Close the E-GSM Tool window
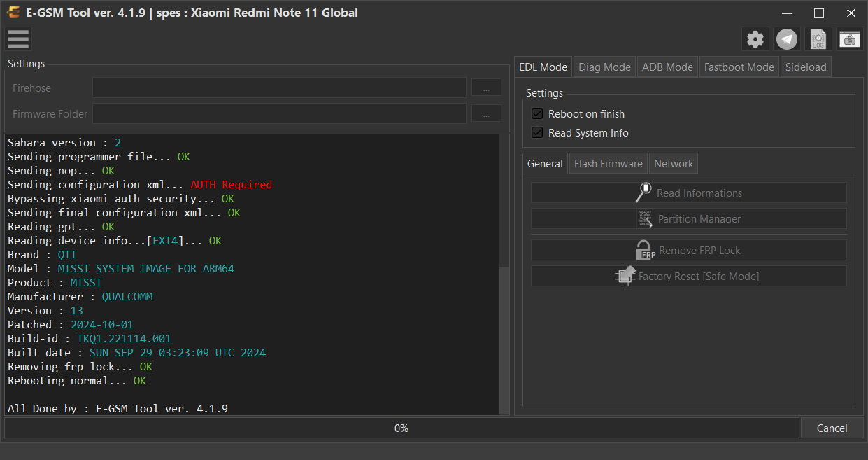 (851, 13)
